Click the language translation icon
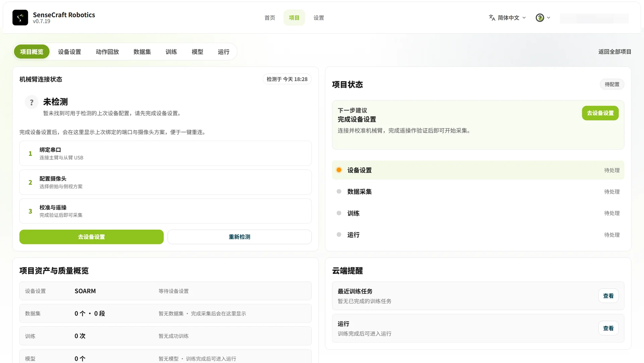 pos(492,17)
